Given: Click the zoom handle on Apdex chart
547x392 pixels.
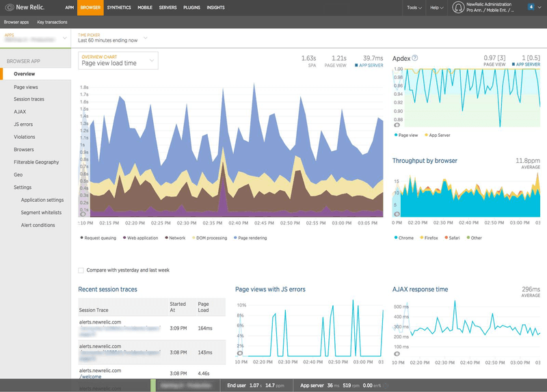Looking at the screenshot, I should click(397, 125).
